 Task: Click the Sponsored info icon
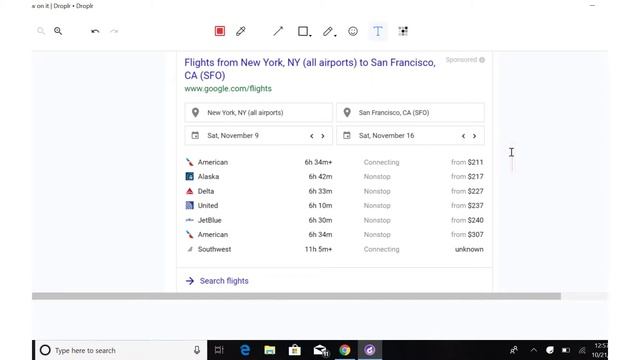482,60
